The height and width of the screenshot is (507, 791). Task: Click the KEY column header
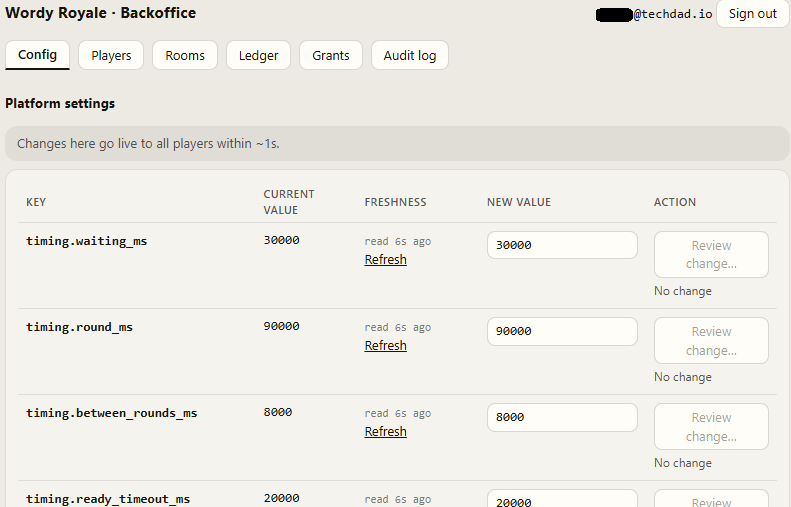pyautogui.click(x=36, y=202)
